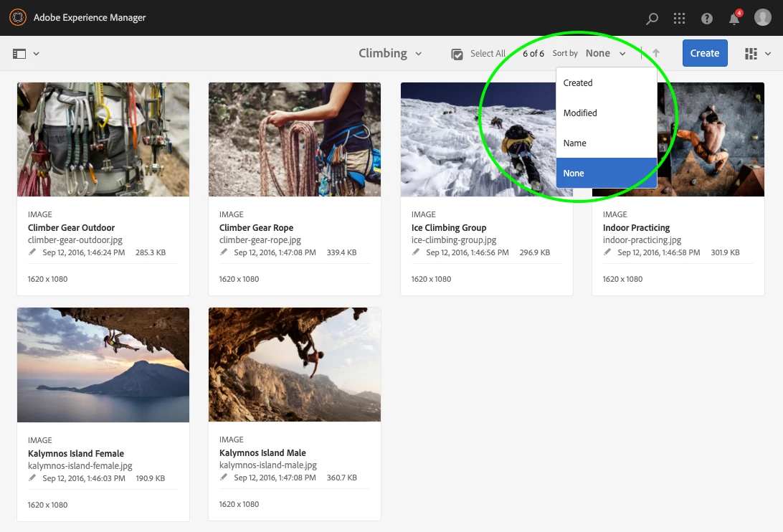Click the Adobe Experience Manager logo icon
Screen dimensions: 783x532
click(x=18, y=17)
